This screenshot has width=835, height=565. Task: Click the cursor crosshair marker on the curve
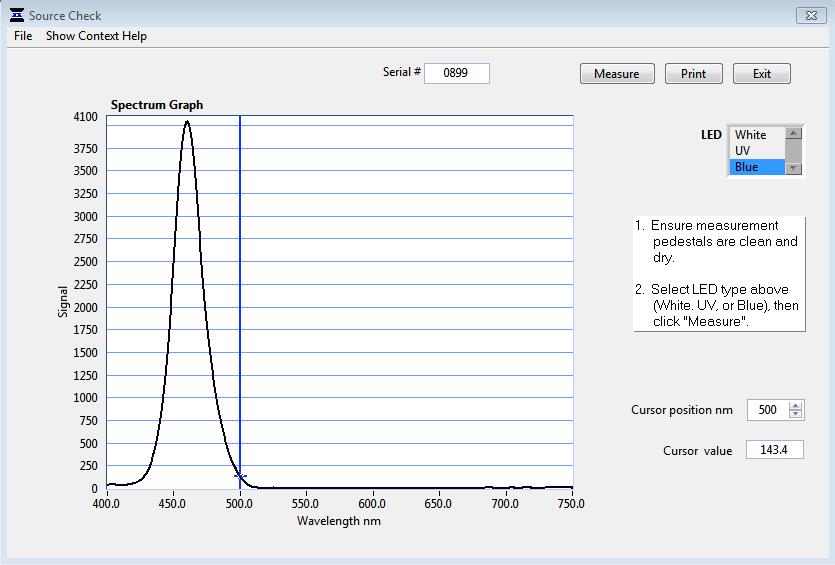point(240,477)
